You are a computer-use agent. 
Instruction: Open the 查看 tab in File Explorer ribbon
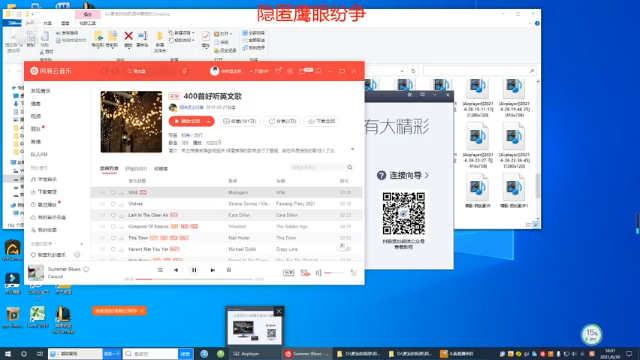tap(65, 23)
